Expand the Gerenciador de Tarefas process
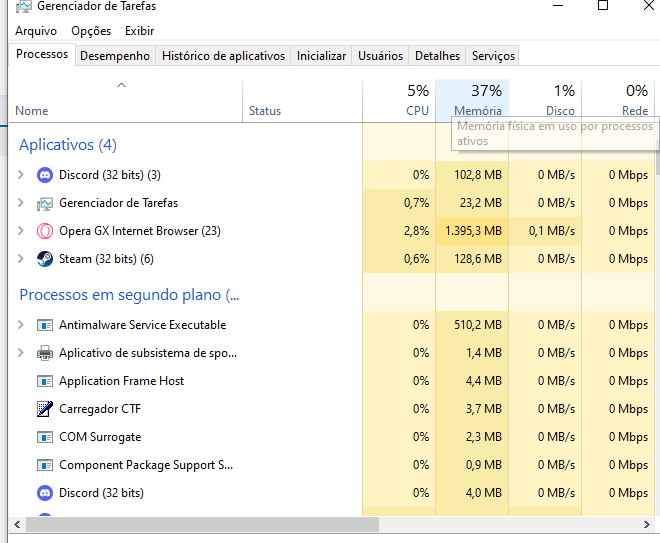Screen dimensions: 660x543 pos(20,203)
